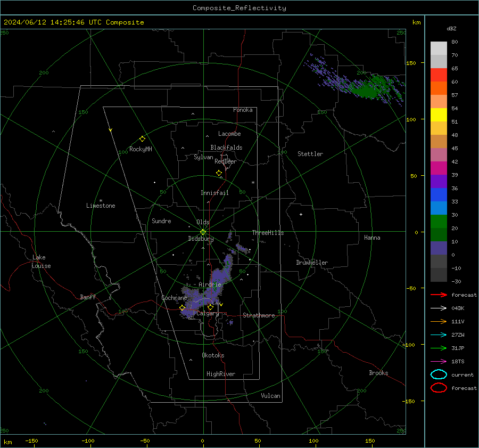This screenshot has height=448, width=479.
Task: Click the Lake Louise label
Action: tap(41, 262)
